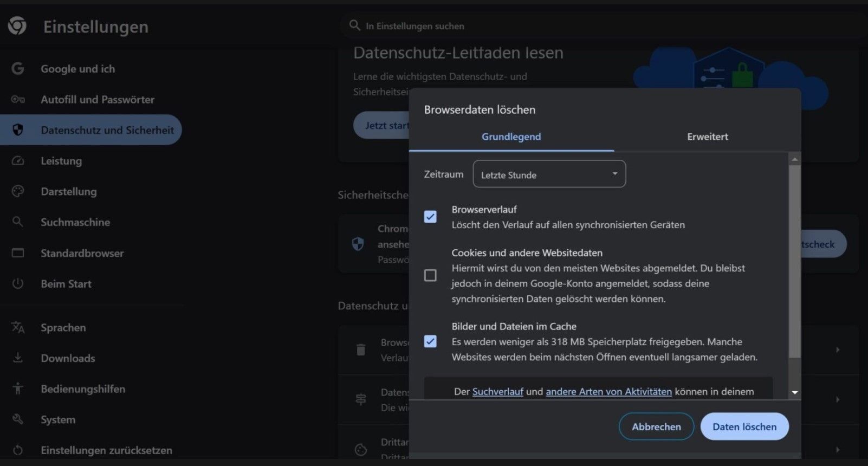Expand the first background row chevron arrow
The height and width of the screenshot is (466, 868).
pyautogui.click(x=838, y=350)
